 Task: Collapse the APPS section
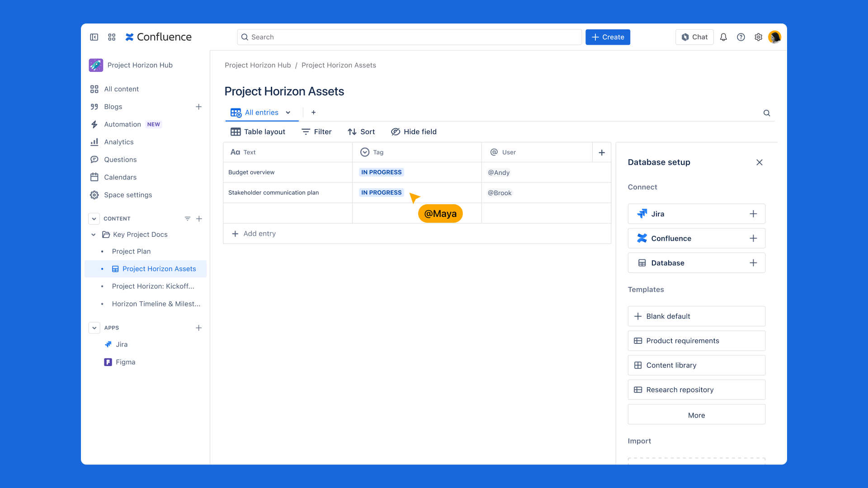(x=94, y=328)
